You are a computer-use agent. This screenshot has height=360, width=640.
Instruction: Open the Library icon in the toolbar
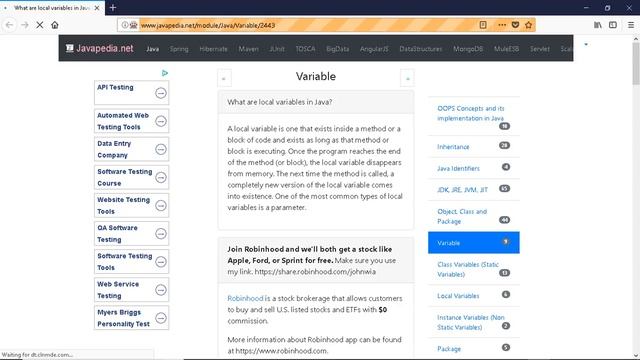(598, 25)
